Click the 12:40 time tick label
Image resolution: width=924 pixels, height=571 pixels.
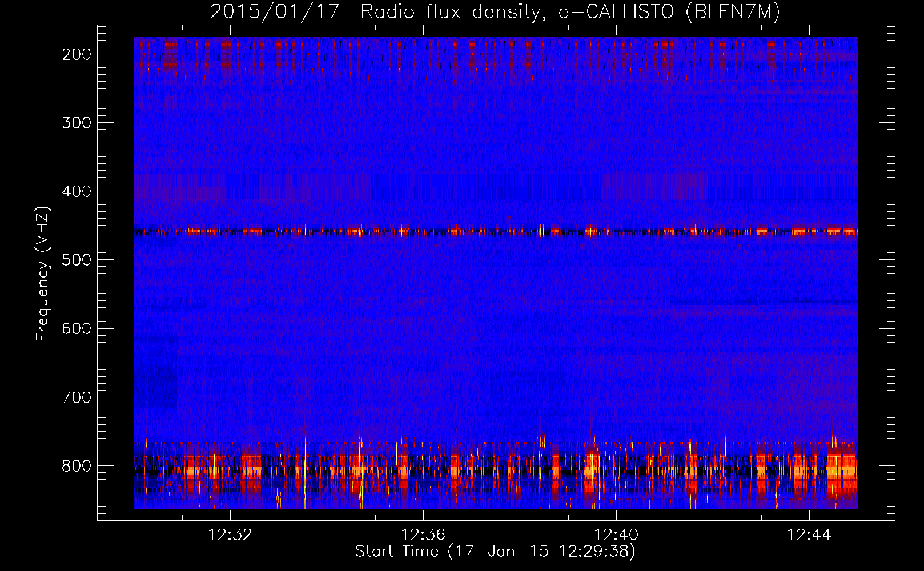pyautogui.click(x=616, y=535)
